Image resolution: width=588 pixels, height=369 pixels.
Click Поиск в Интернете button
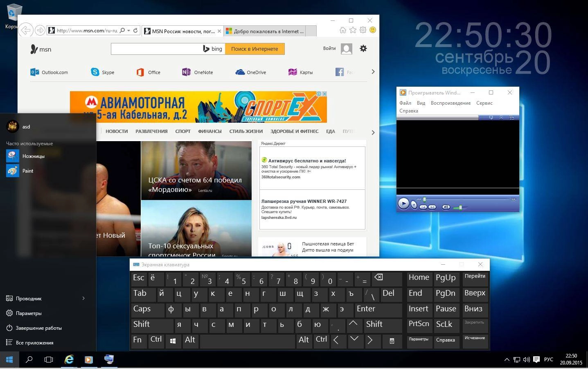pos(255,49)
